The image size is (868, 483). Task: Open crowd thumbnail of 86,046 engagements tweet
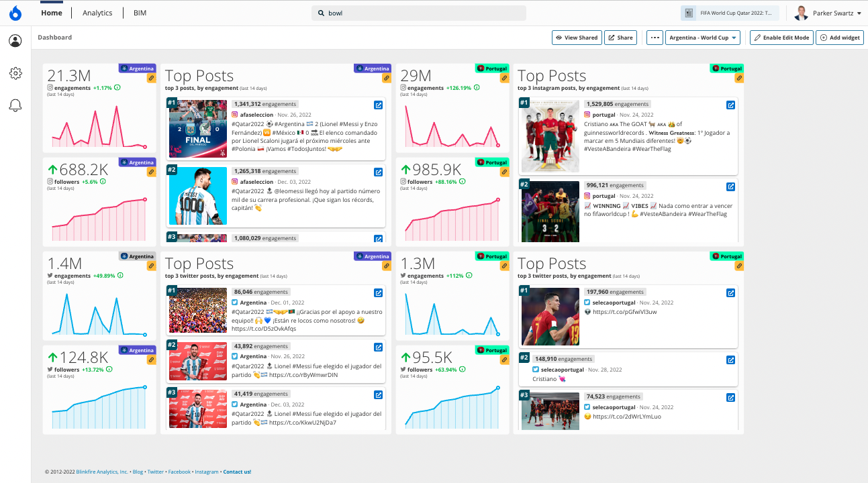198,310
